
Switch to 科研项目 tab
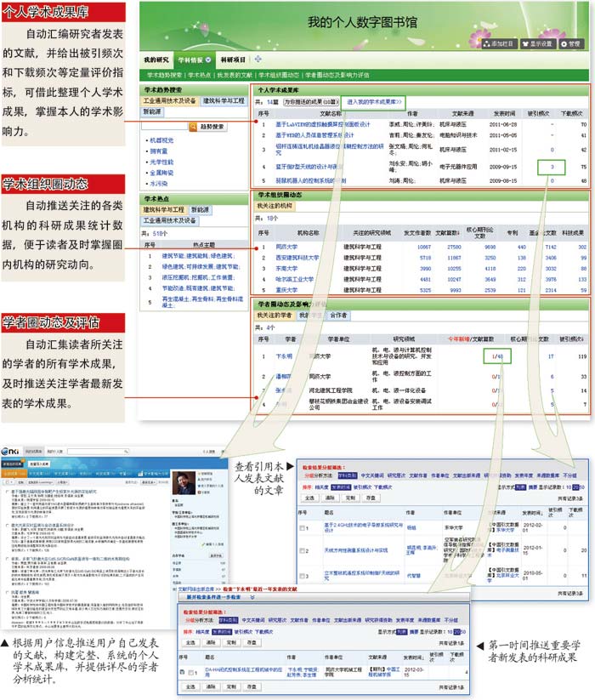point(233,60)
